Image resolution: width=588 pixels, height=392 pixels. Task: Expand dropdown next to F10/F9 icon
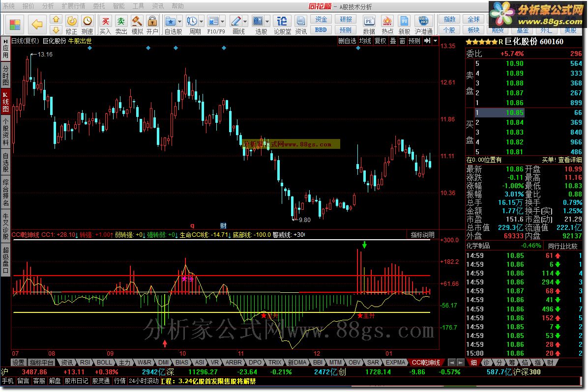pyautogui.click(x=222, y=22)
